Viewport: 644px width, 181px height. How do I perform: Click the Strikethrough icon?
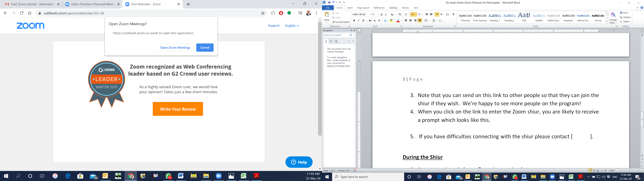coord(370,20)
